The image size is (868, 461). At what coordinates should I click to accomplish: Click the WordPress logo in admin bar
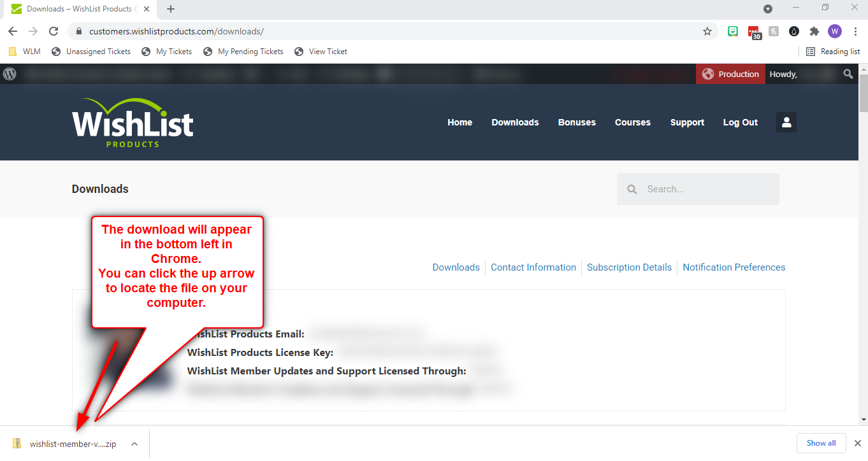pos(10,74)
